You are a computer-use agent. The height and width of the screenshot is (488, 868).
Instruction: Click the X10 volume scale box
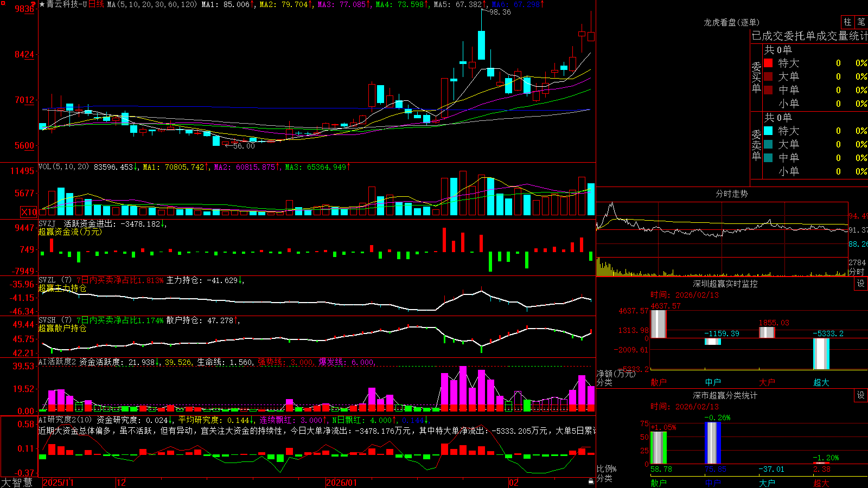29,212
